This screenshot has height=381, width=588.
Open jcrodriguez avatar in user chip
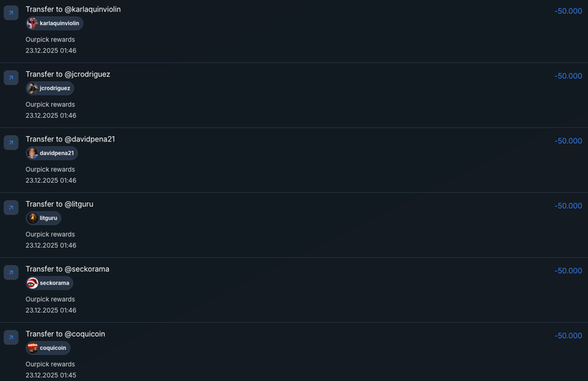(x=32, y=89)
